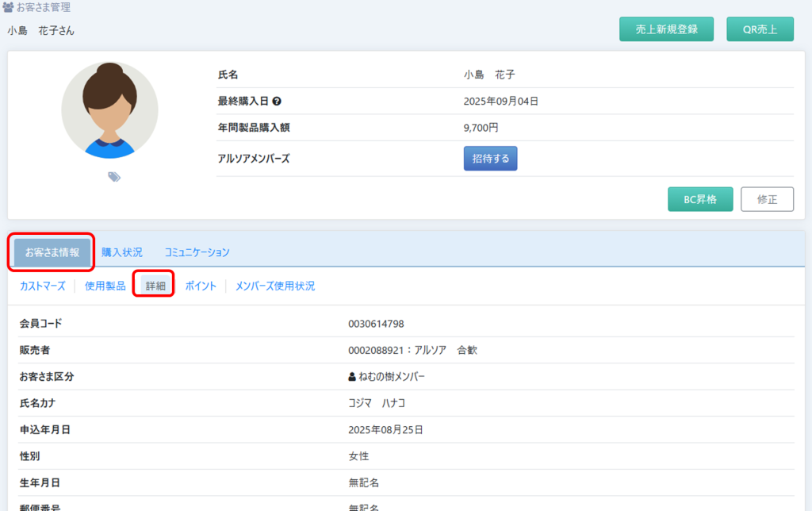Click the 修正 button

(x=767, y=200)
